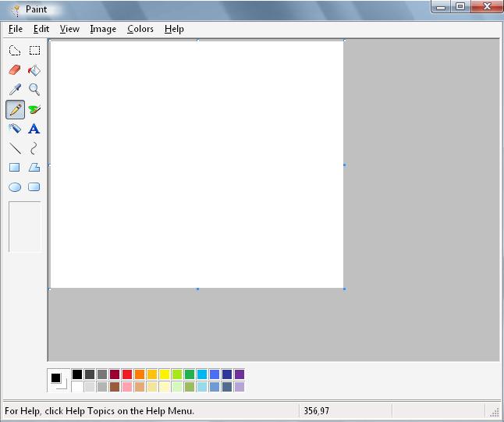Pick the Polygon shape tool
The image size is (504, 422).
pyautogui.click(x=34, y=168)
